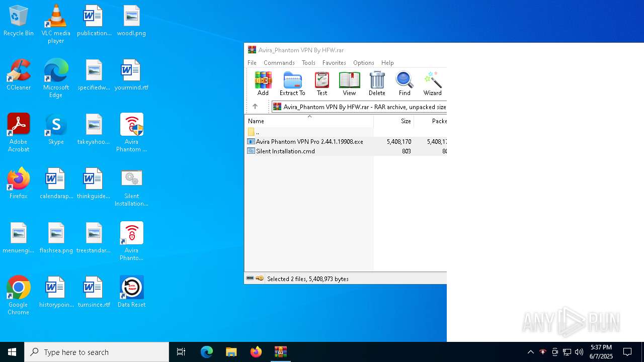Select Skype desktop shortcut
The image size is (644, 362).
tap(56, 129)
